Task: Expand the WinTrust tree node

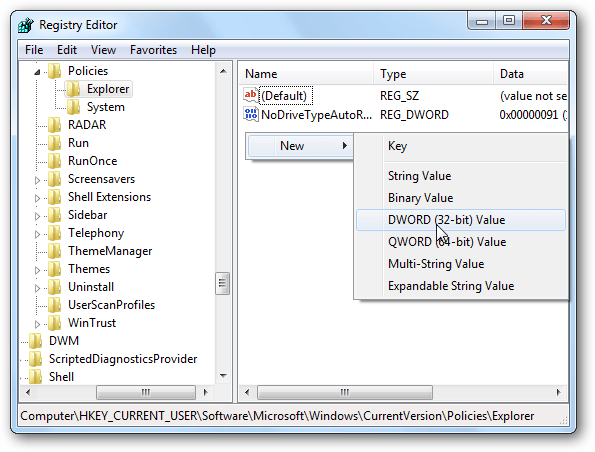Action: 37,324
